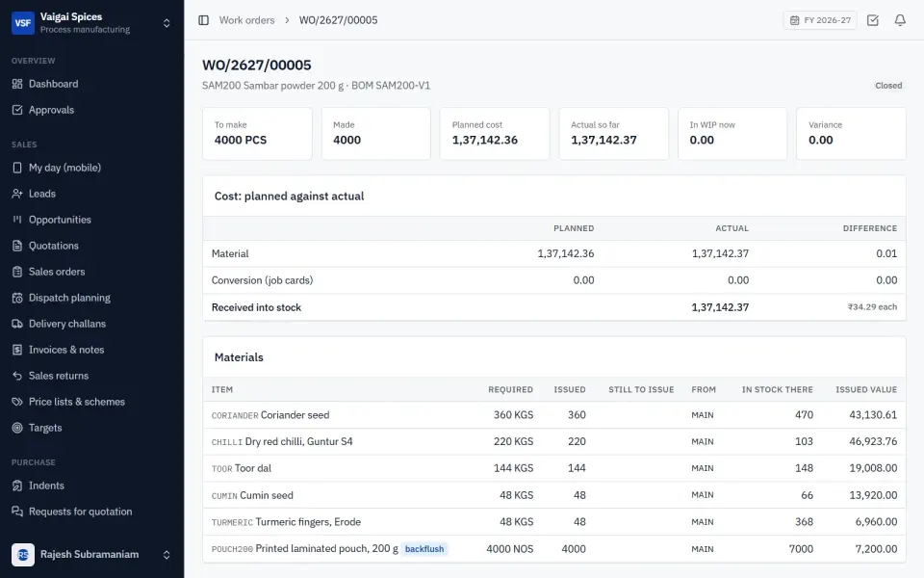This screenshot has width=924, height=578.
Task: Click the Rajesh Subramaniam avatar
Action: tap(23, 555)
